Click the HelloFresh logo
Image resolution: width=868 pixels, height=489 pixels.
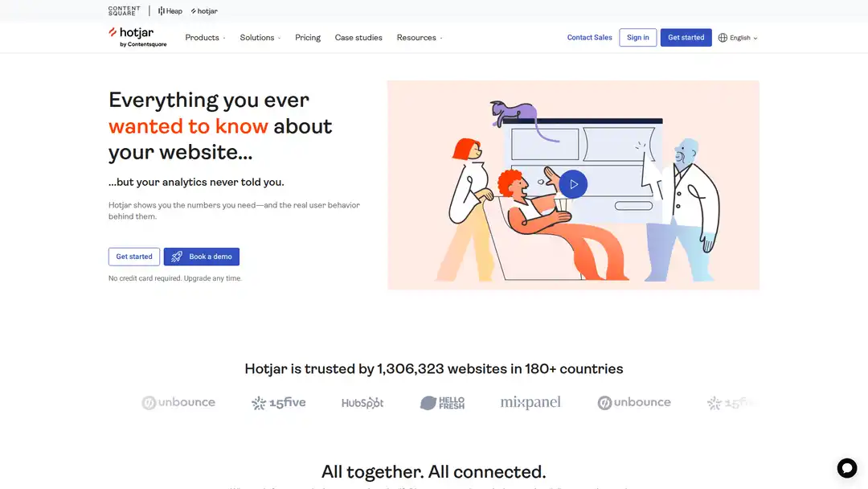[441, 402]
